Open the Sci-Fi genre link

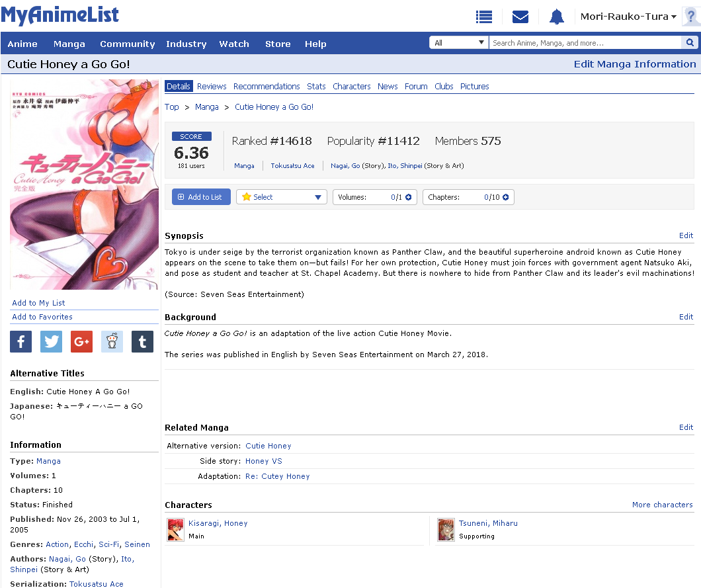[108, 544]
